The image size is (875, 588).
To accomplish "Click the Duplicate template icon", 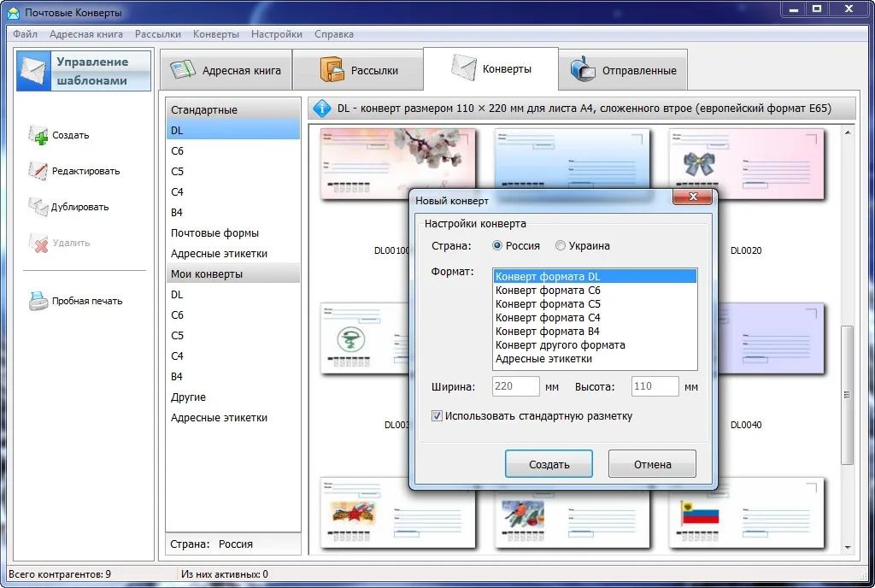I will tap(38, 207).
